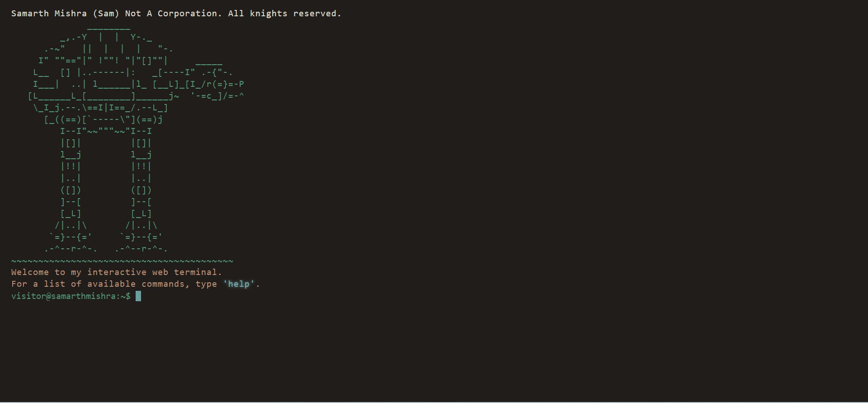The height and width of the screenshot is (403, 868).
Task: Click the 'Welcome to my interactive web terminal' line
Action: 117,272
